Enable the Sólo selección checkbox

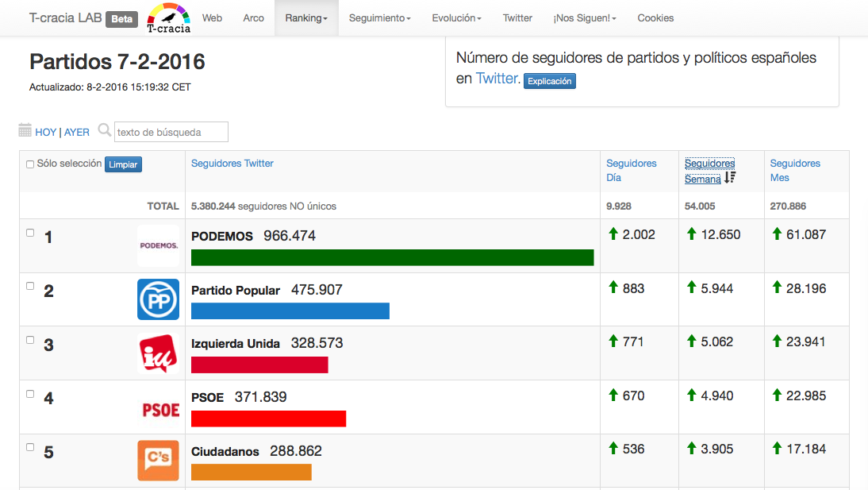(x=29, y=164)
